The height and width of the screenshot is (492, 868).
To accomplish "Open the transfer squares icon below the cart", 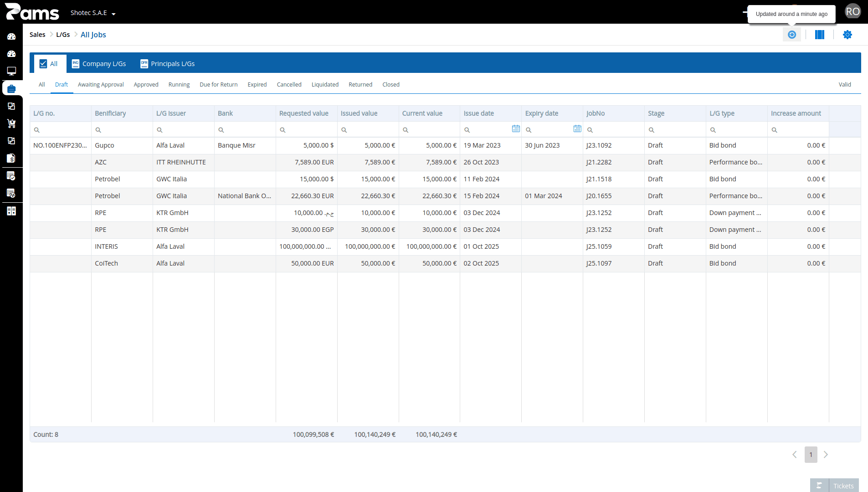I will click(11, 141).
